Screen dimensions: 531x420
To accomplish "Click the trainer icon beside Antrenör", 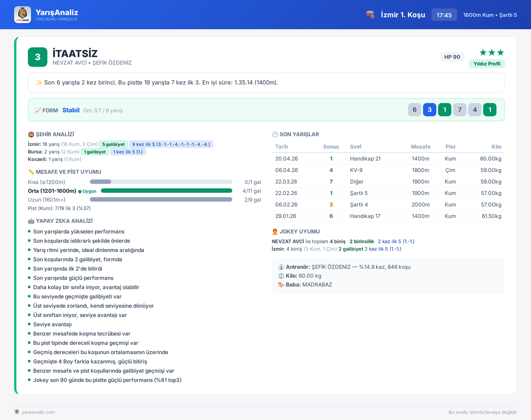I will pyautogui.click(x=281, y=267).
